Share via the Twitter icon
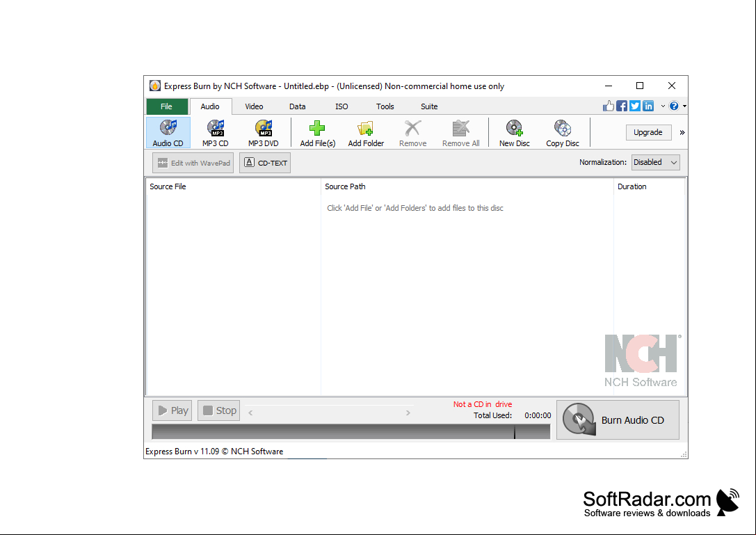This screenshot has height=535, width=756. tap(635, 106)
